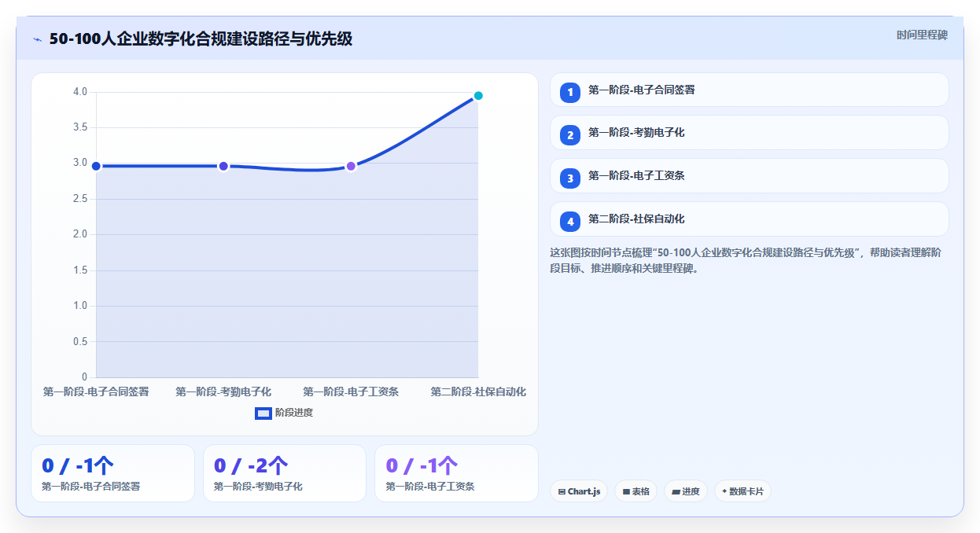Click the 第一阶段-电子合同签署 caption under blue stat
This screenshot has width=980, height=533.
[91, 487]
